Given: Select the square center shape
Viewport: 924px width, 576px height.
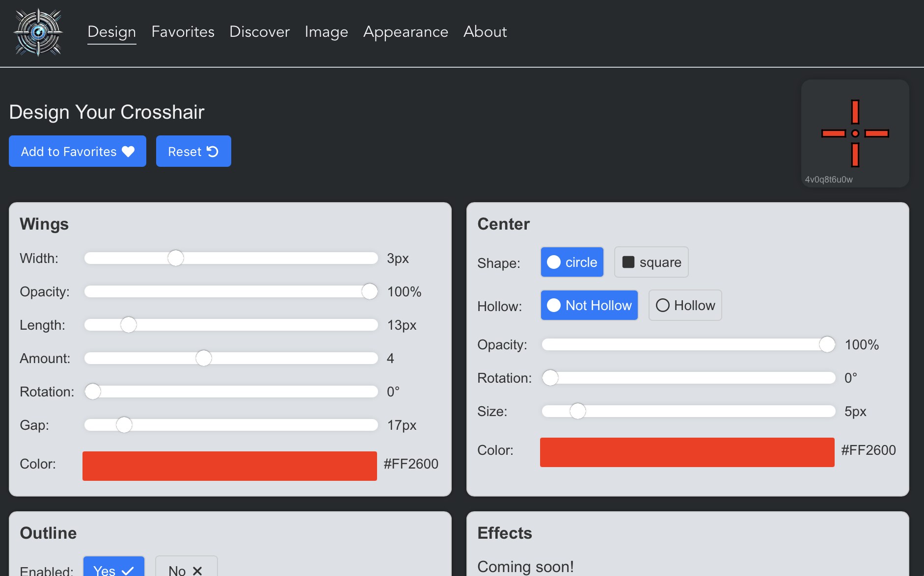Looking at the screenshot, I should coord(651,262).
